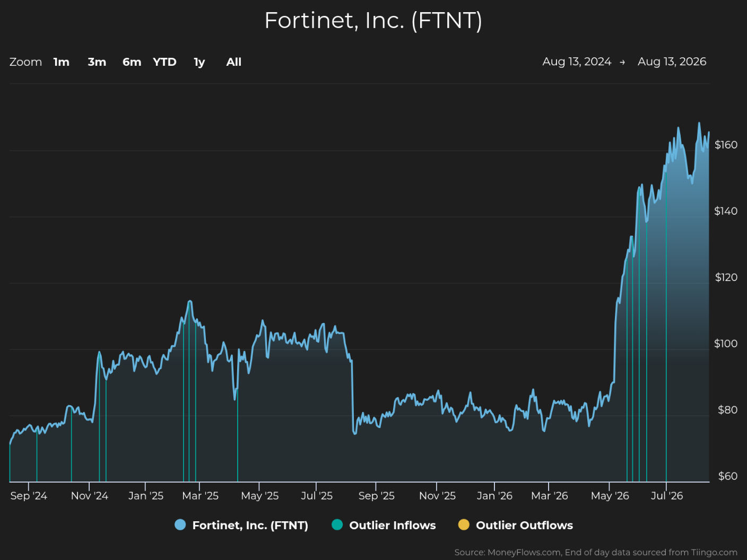Viewport: 747px width, 560px height.
Task: Click the Jan '25 axis label
Action: coord(146,496)
